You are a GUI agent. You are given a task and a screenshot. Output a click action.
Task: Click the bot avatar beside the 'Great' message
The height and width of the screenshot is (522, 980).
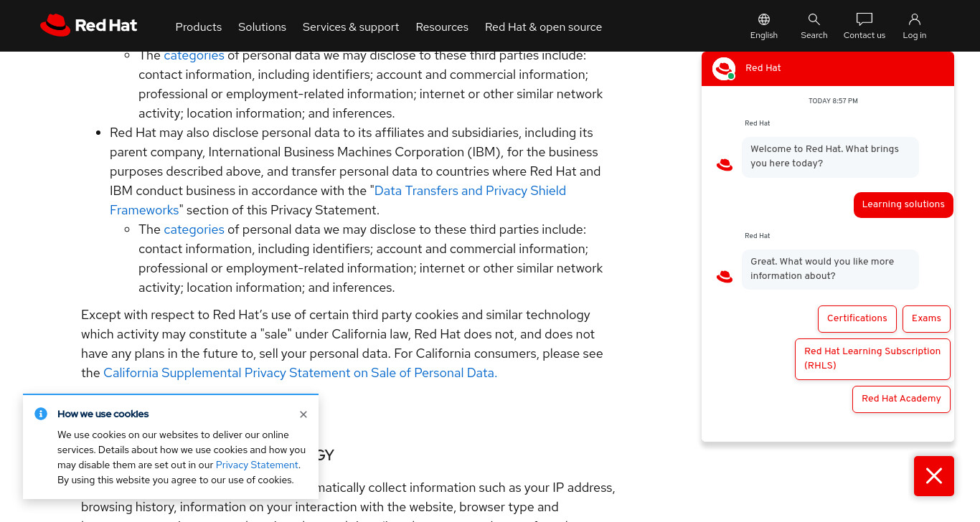725,277
